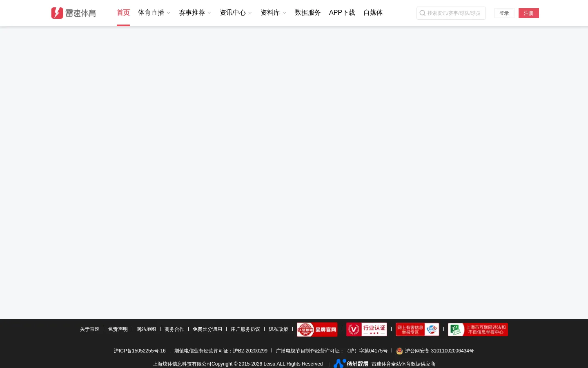588x368 pixels.
Task: Open the 上海市互联网违法和不良信息举报中心 badge
Action: [478, 330]
